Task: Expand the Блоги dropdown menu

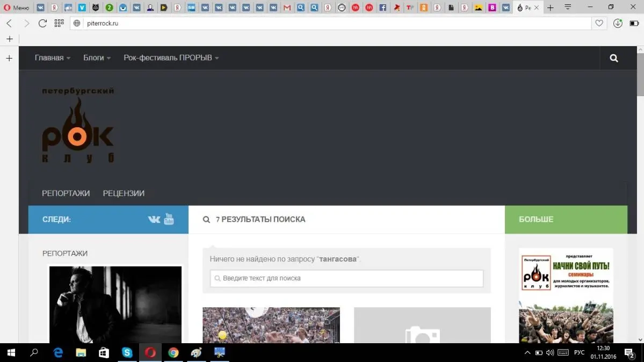Action: 97,58
